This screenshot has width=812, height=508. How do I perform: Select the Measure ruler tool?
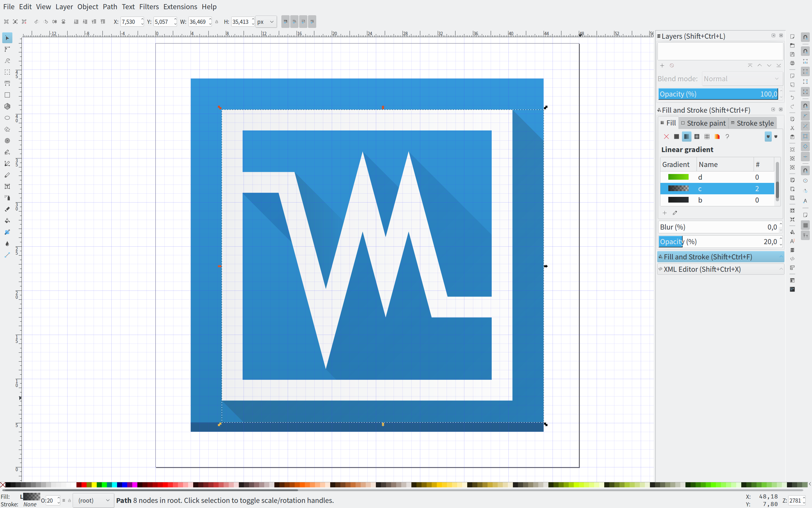(7, 84)
